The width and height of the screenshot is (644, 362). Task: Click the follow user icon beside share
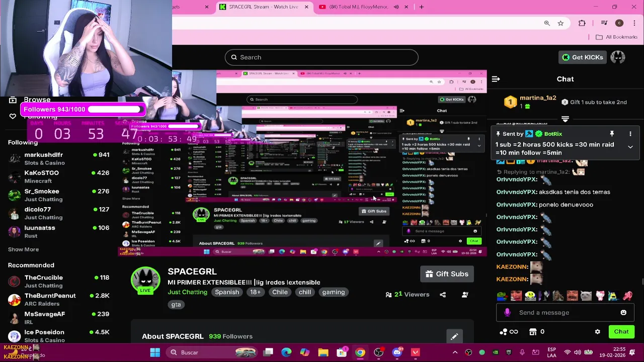tap(465, 295)
